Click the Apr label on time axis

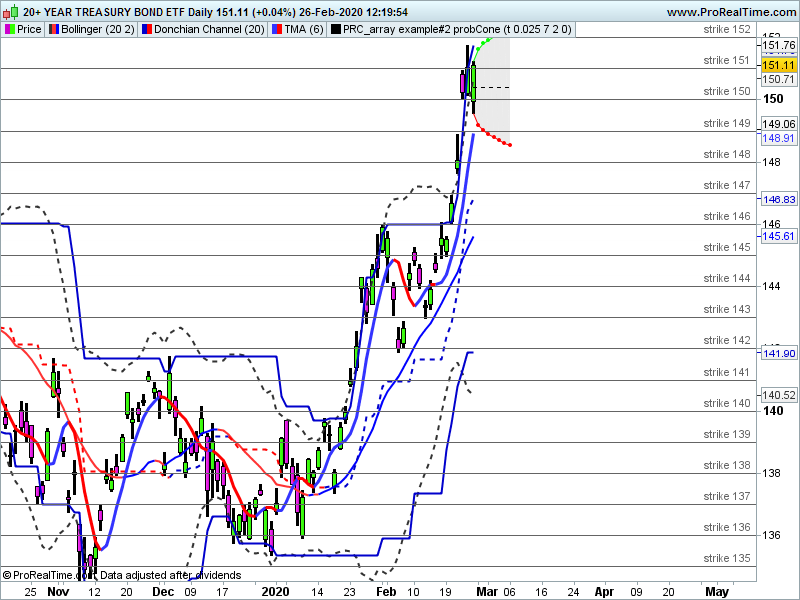pyautogui.click(x=604, y=592)
